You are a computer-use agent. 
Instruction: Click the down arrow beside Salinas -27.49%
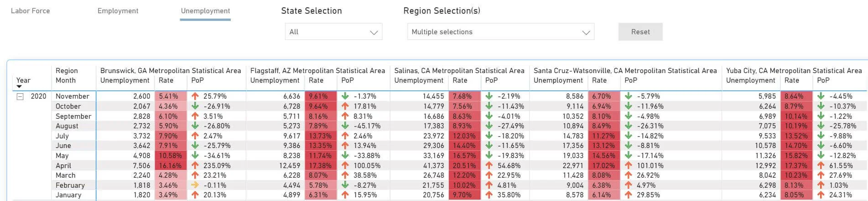[489, 126]
